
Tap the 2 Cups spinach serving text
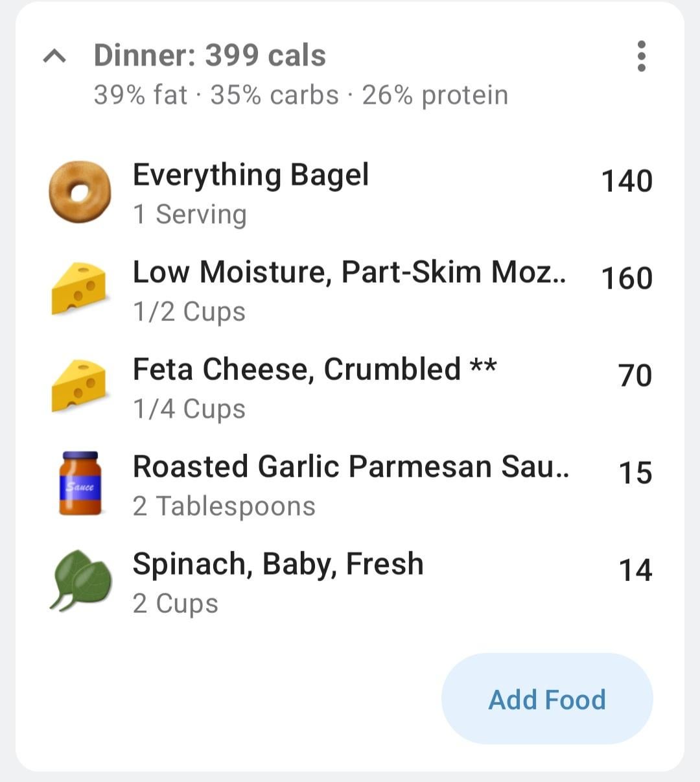[x=175, y=604]
